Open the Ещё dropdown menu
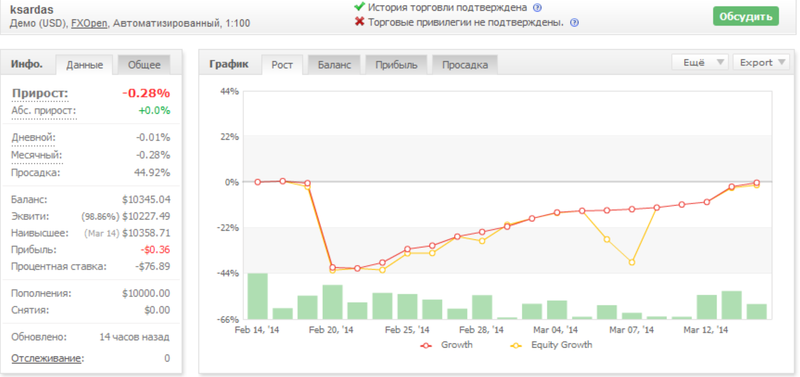Viewport: 800px width, 377px height. tap(699, 63)
